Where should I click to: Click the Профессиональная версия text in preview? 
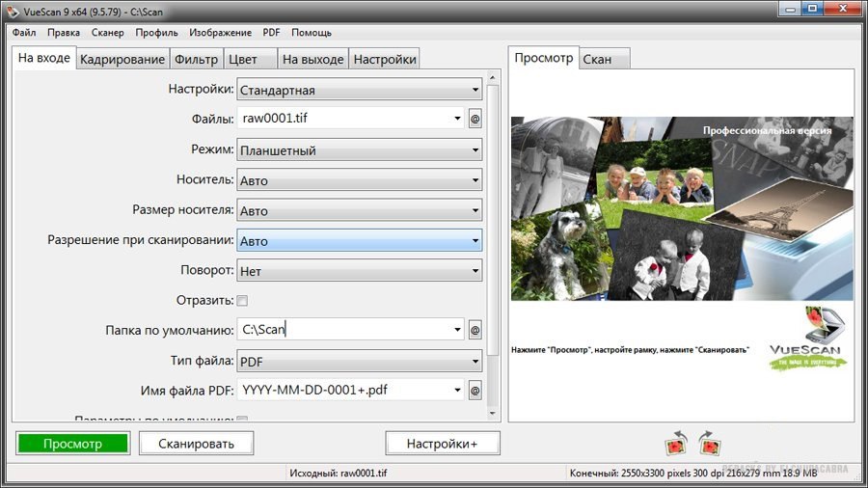coord(768,130)
